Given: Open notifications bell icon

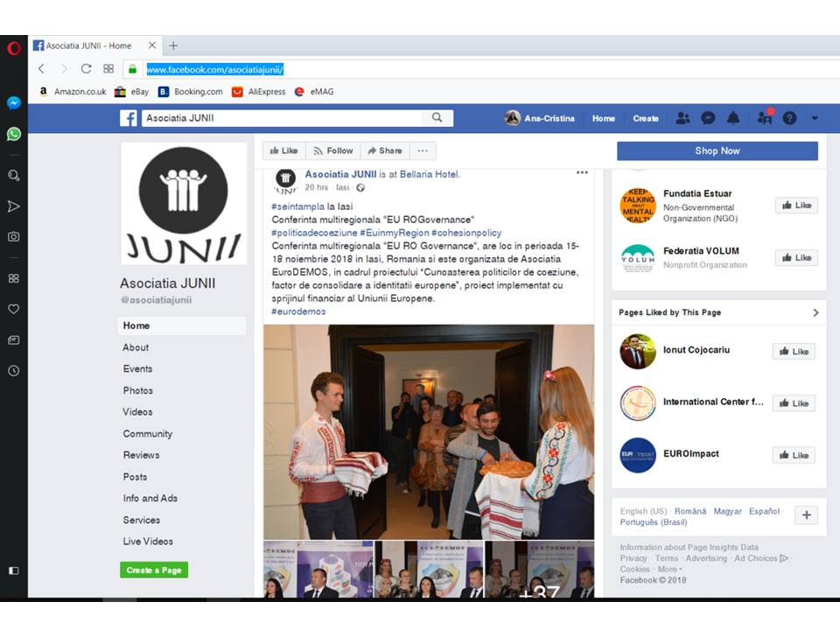Looking at the screenshot, I should pos(733,118).
